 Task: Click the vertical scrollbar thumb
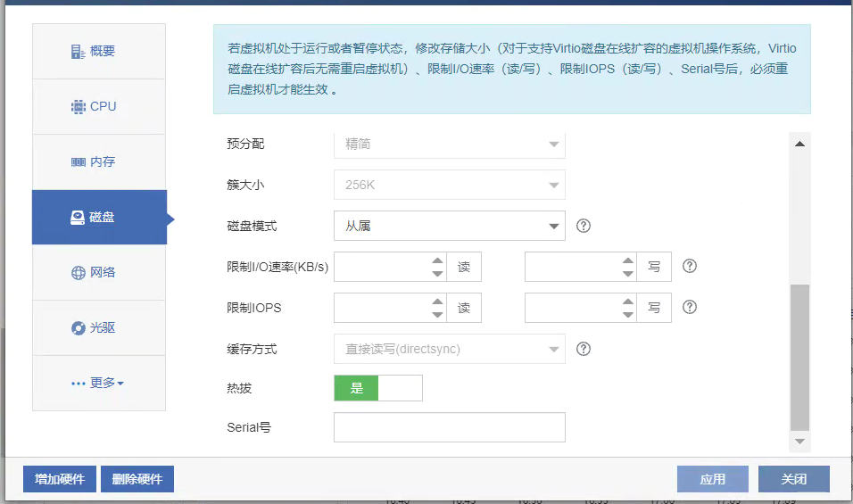pyautogui.click(x=799, y=357)
